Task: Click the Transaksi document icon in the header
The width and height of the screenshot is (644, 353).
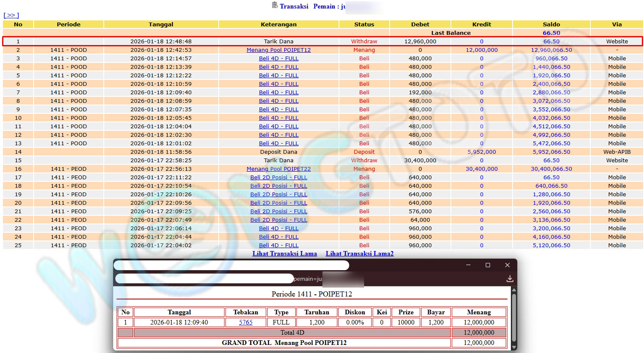Action: click(x=275, y=6)
